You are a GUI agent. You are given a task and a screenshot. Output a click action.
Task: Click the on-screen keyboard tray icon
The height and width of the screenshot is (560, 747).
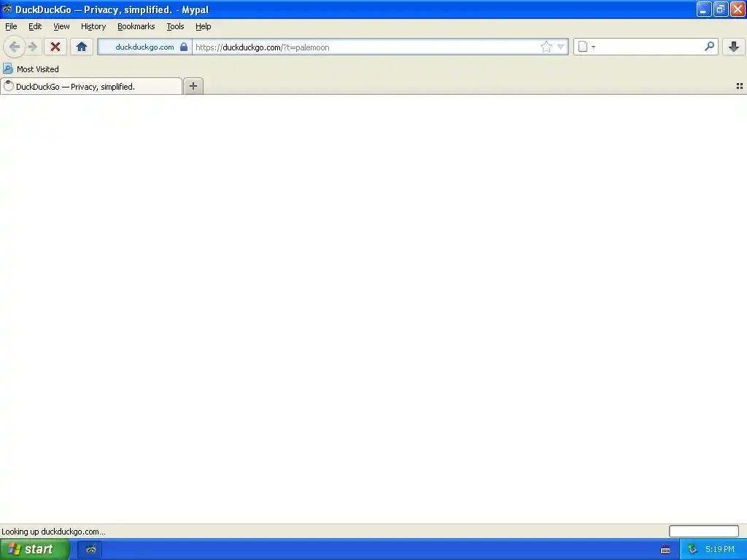tap(665, 550)
